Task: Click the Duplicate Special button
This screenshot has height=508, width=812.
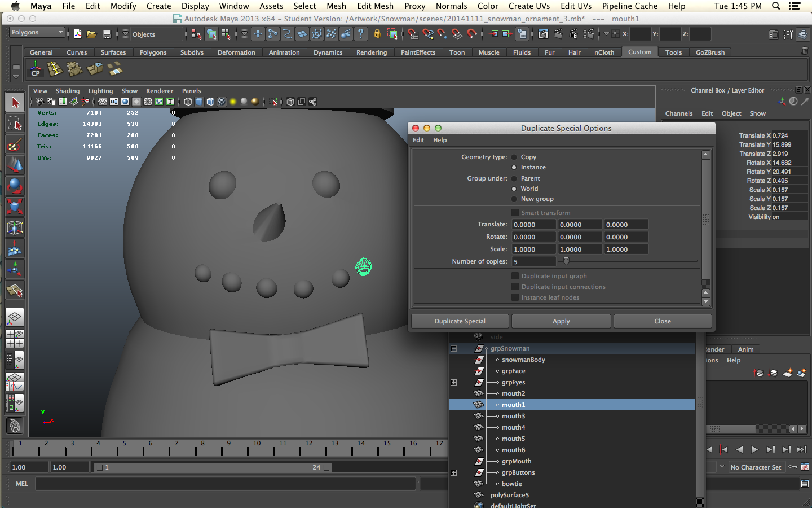Action: click(x=460, y=321)
